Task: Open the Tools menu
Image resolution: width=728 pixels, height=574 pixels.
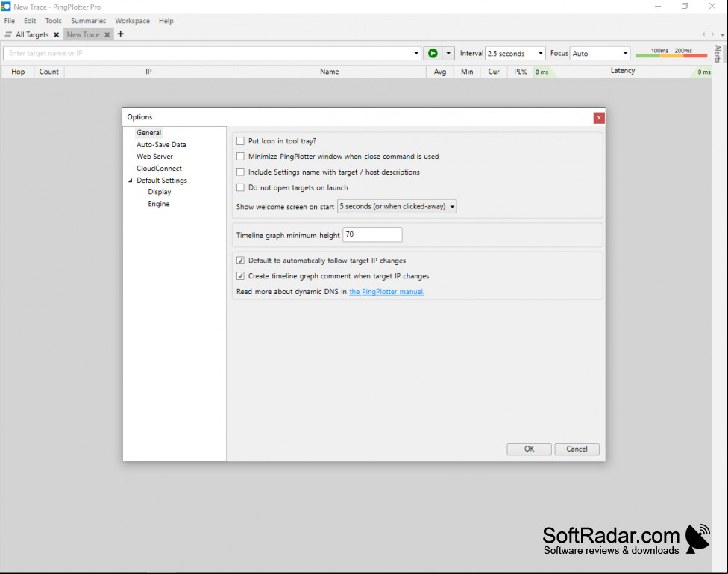Action: point(54,21)
